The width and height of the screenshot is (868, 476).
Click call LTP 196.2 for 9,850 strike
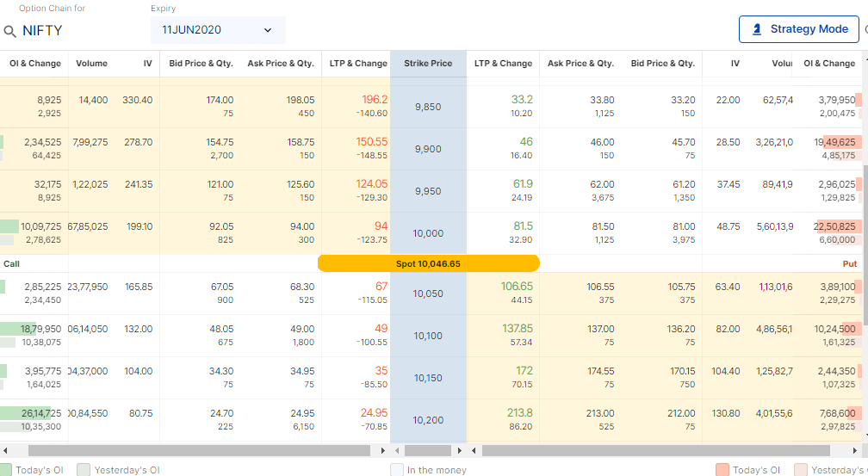[375, 100]
